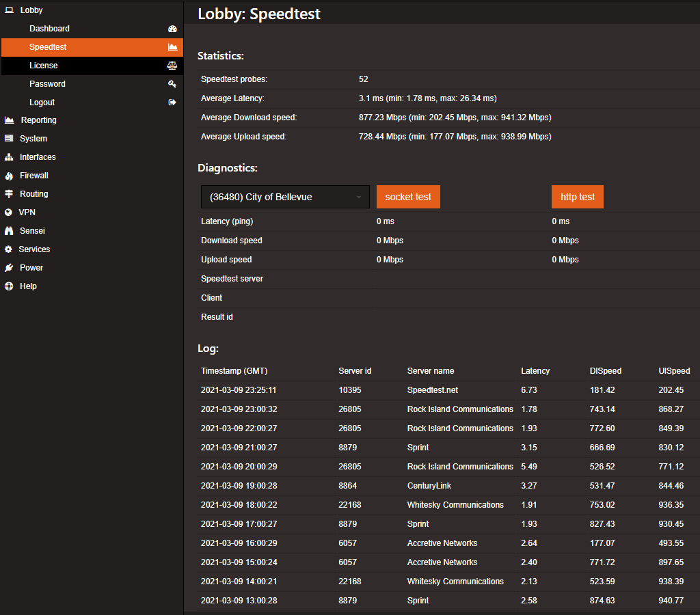Click the License balance scale icon
Image resolution: width=700 pixels, height=615 pixels.
172,66
